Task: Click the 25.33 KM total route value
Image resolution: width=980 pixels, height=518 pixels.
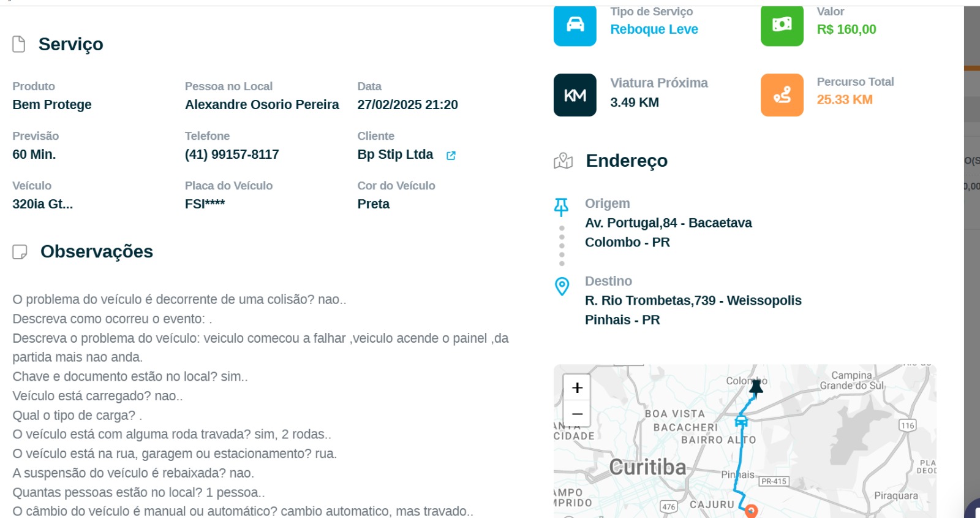Action: point(845,99)
